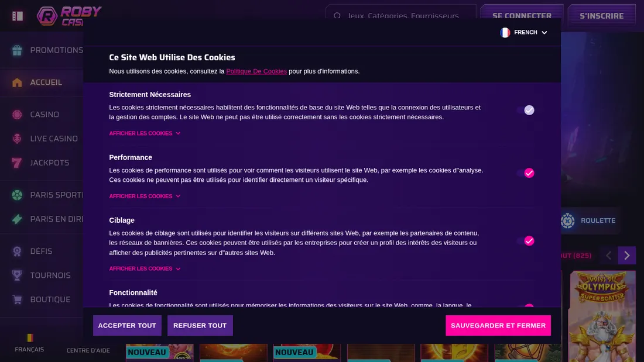This screenshot has width=644, height=362.
Task: Collapse the sidebar with the panel icon
Action: coord(17,16)
